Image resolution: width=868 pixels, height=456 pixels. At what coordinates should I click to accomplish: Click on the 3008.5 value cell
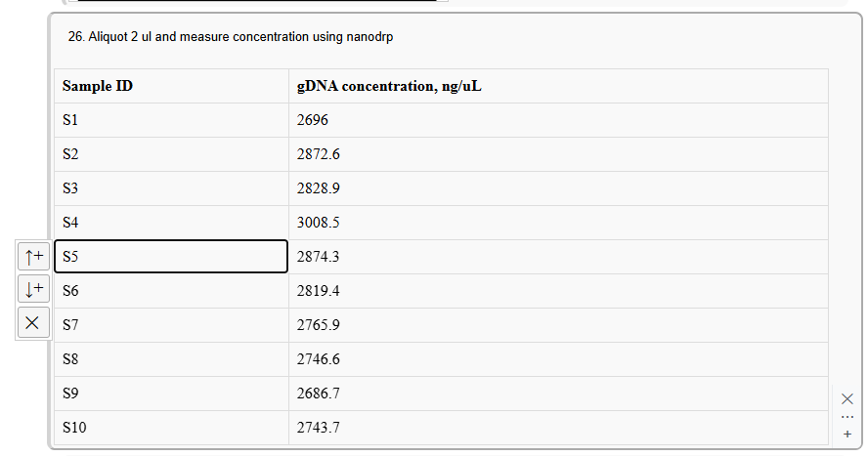tap(557, 223)
